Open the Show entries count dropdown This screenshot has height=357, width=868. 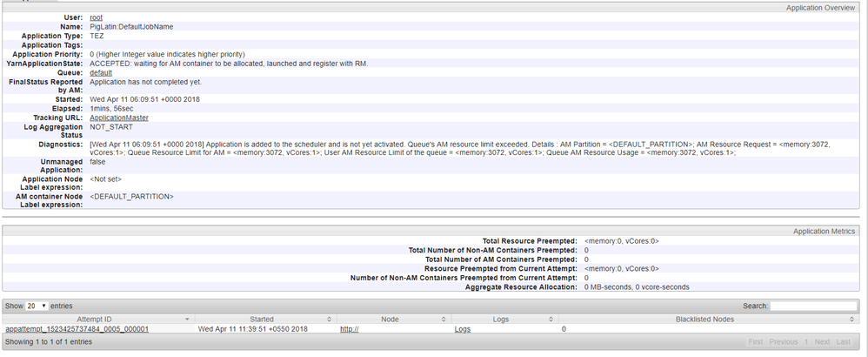37,306
